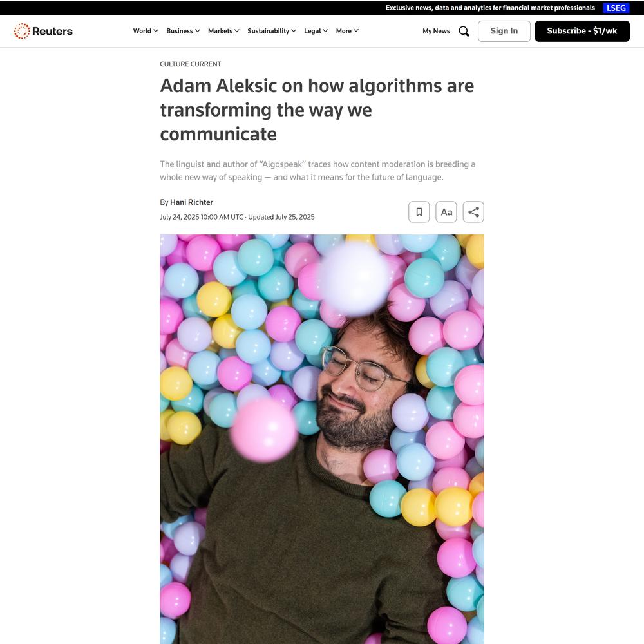Click the ball pit article photo
This screenshot has height=644, width=644.
[322, 439]
